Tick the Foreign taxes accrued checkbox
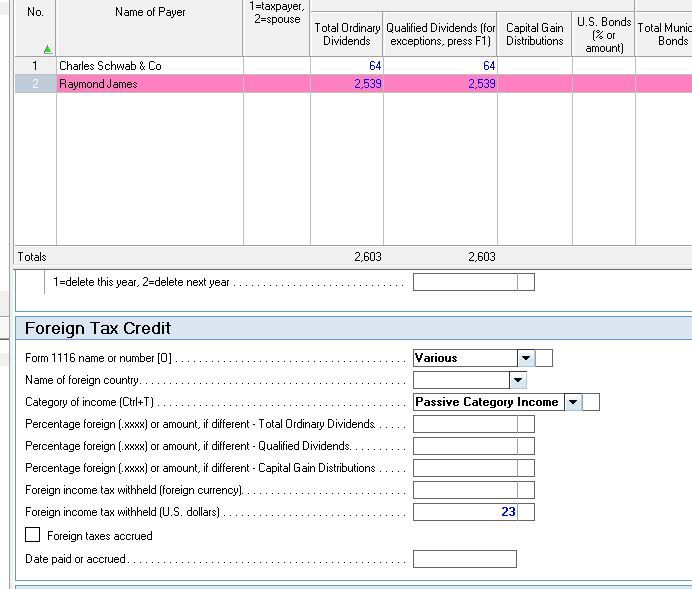The width and height of the screenshot is (692, 589). (33, 536)
